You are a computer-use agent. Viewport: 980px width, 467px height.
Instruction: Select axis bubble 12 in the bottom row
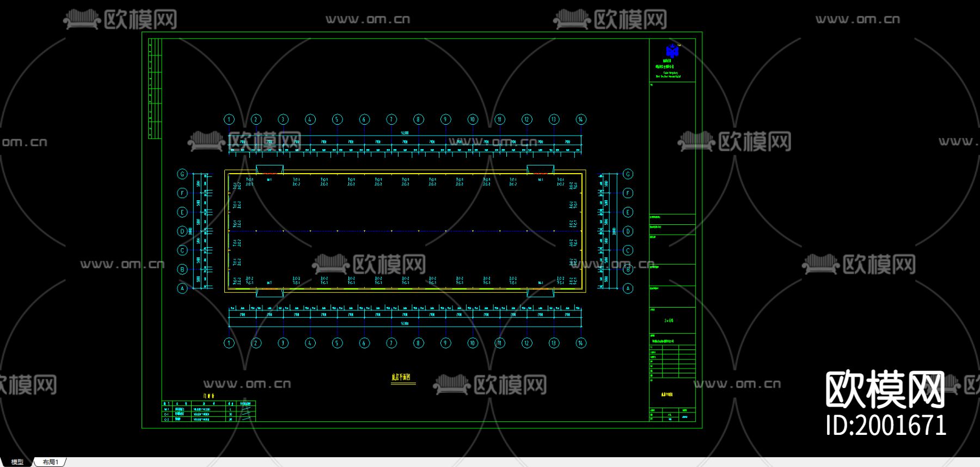(526, 343)
